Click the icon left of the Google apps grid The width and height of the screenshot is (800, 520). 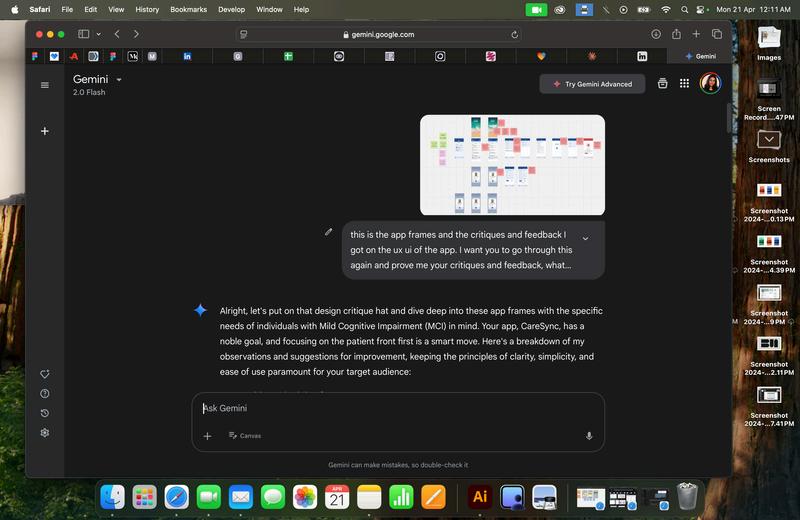point(662,83)
